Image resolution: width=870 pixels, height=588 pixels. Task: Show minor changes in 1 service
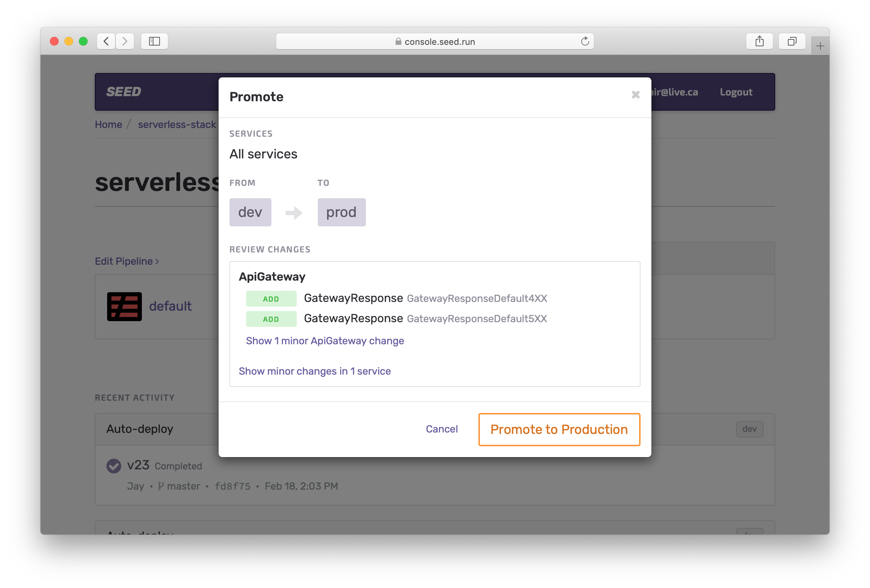pyautogui.click(x=314, y=371)
